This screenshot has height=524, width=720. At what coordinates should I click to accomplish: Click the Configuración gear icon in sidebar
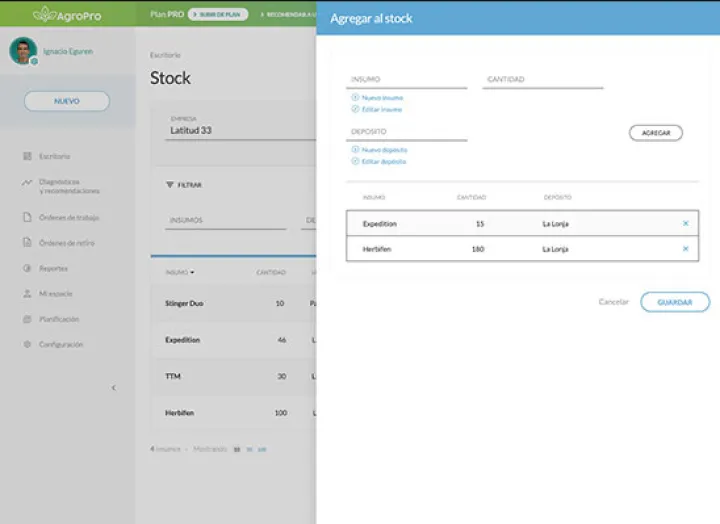[27, 345]
